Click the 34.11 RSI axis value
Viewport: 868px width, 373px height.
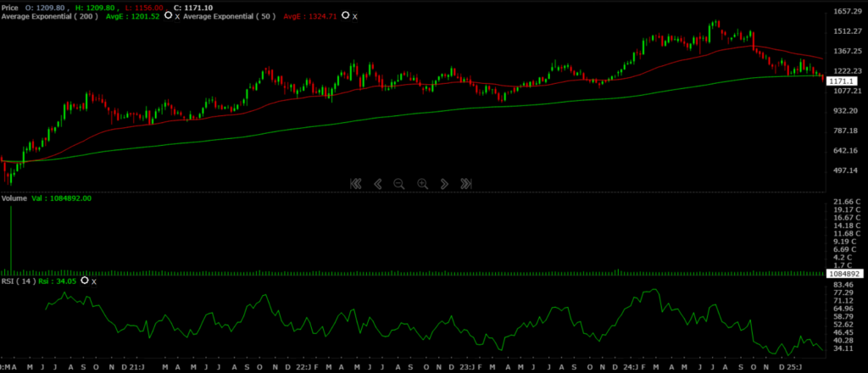click(x=843, y=348)
